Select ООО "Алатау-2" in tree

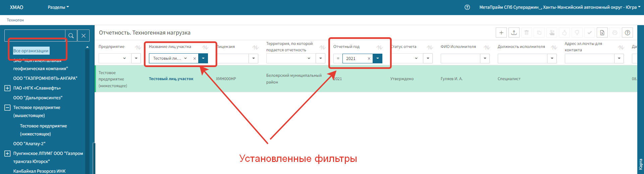29,144
